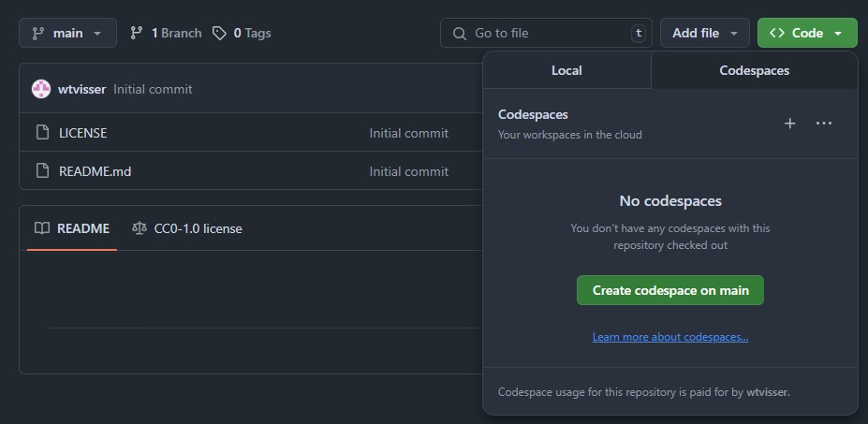Image resolution: width=868 pixels, height=424 pixels.
Task: Open Initial commit link in README.md row
Action: (409, 171)
